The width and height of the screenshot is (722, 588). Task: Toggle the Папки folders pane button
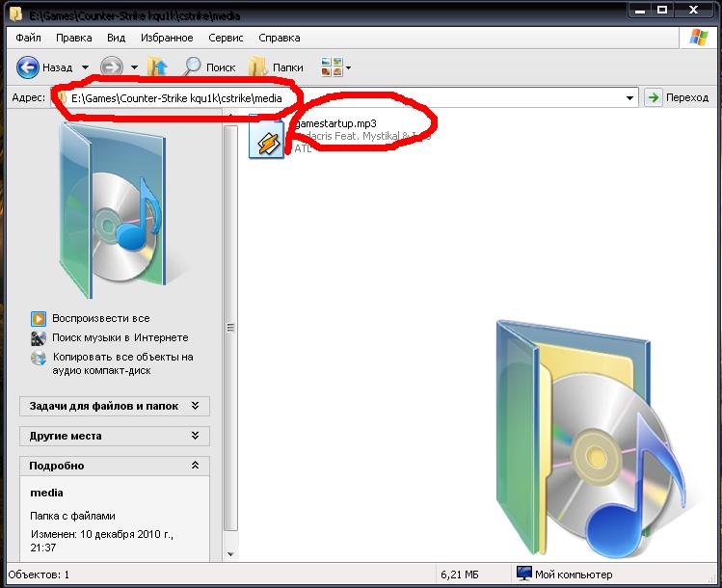276,67
